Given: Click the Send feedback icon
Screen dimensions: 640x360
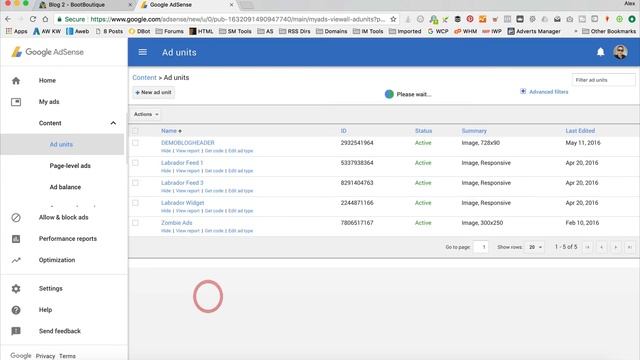Looking at the screenshot, I should [x=16, y=331].
